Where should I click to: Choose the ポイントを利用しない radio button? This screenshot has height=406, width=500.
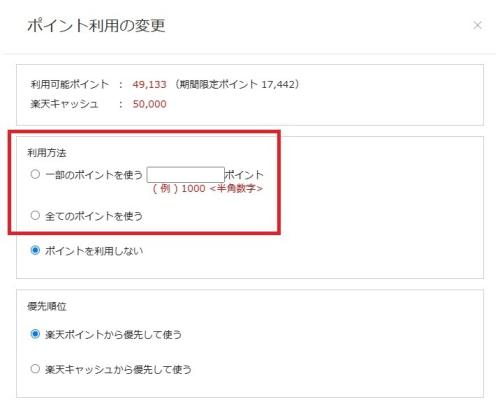(35, 250)
